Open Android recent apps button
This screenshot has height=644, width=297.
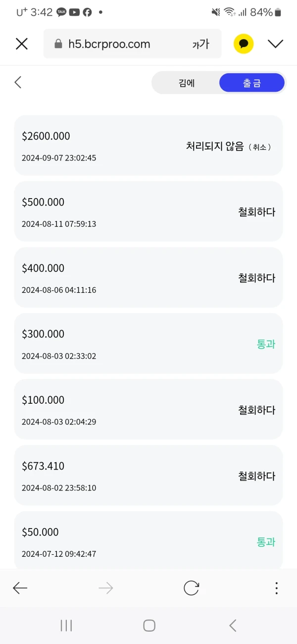66,626
